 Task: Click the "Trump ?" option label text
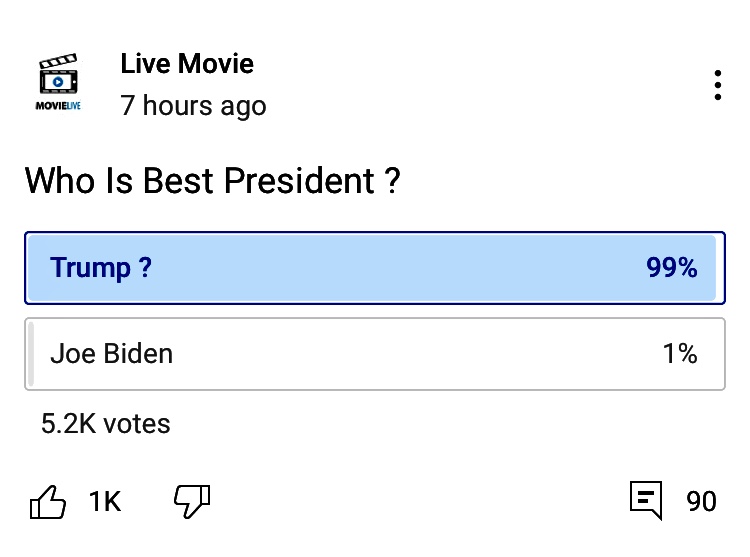pyautogui.click(x=101, y=268)
